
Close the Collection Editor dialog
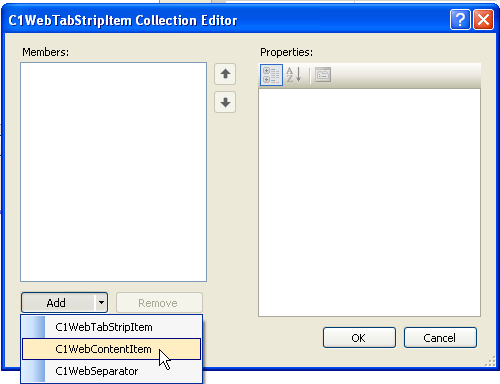(x=483, y=20)
